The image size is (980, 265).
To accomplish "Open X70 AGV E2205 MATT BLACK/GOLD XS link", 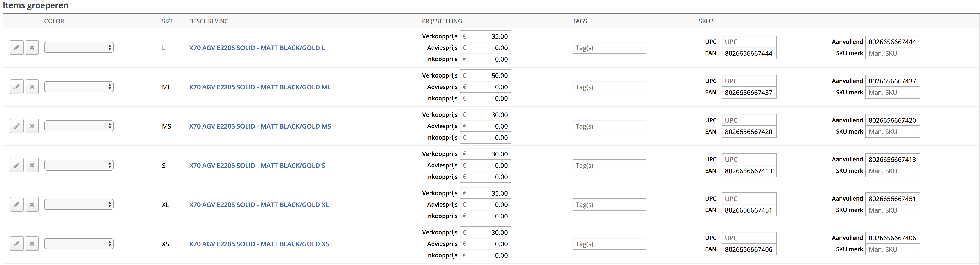I will 259,244.
